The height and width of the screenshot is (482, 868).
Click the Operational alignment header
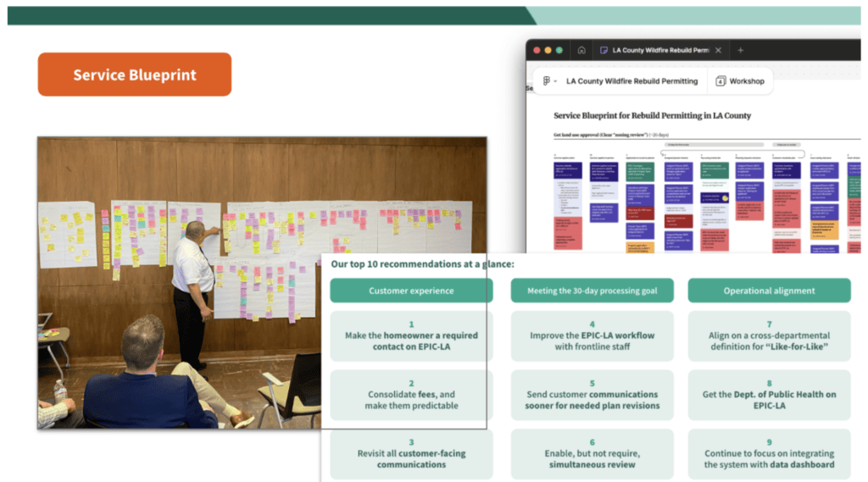pos(769,291)
